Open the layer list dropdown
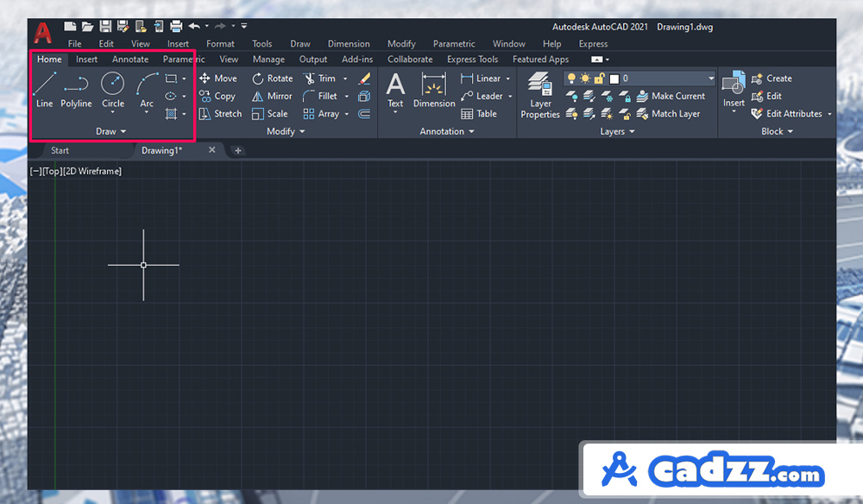Screen dimensions: 863x504 711,79
